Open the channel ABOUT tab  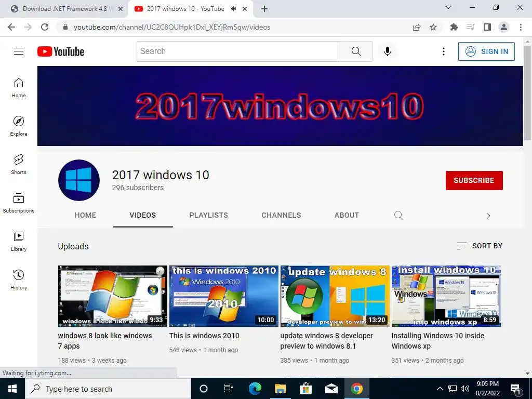(x=347, y=215)
